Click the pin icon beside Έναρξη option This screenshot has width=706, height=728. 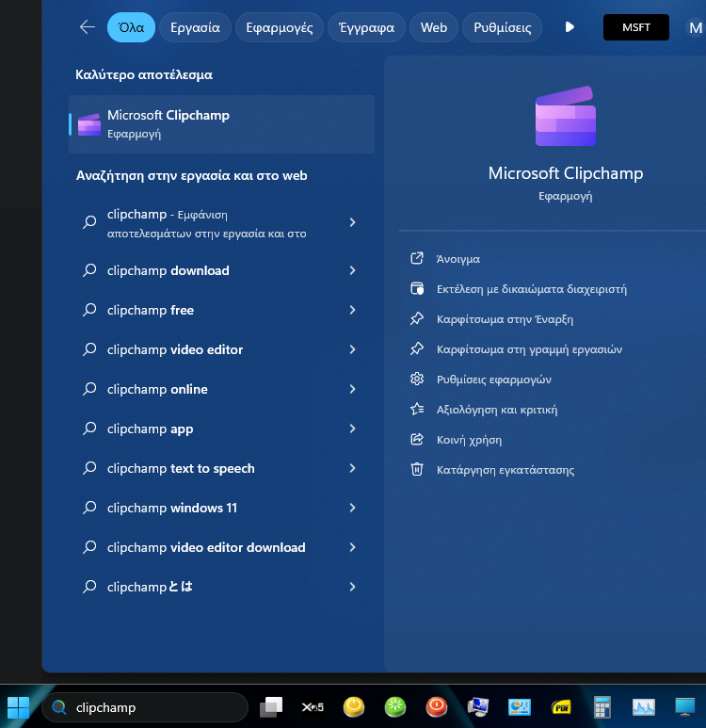click(417, 318)
